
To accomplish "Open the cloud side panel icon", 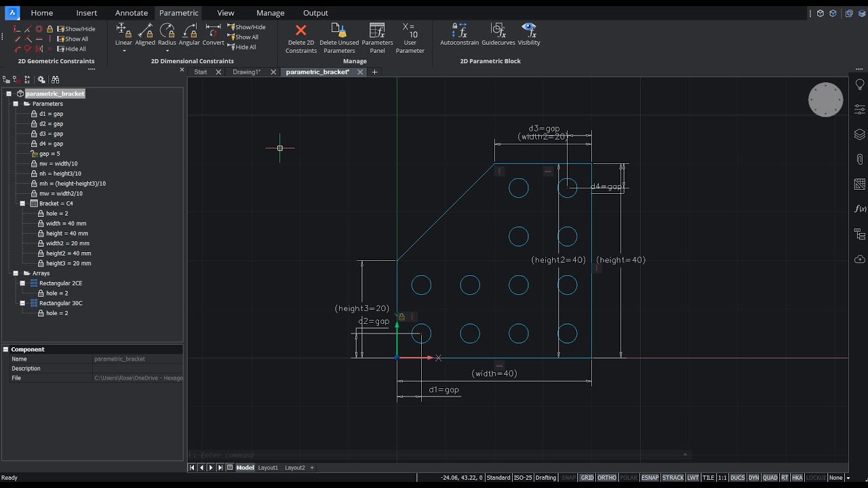I will [x=859, y=259].
